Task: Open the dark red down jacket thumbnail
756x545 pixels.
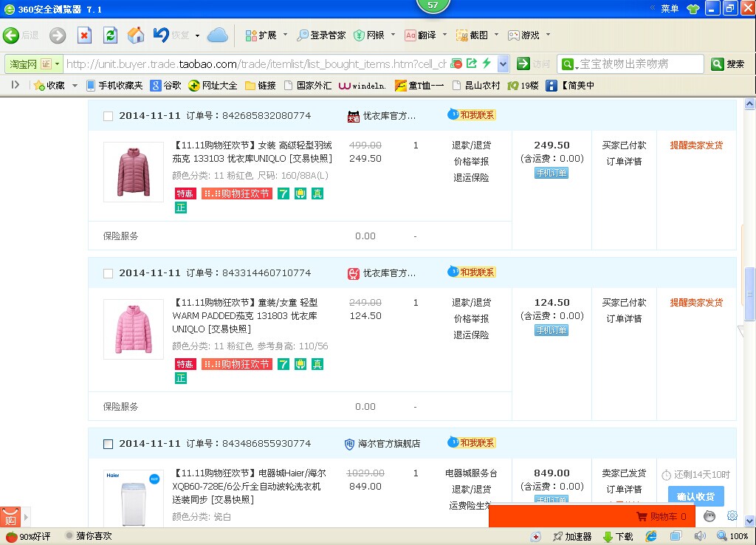Action: (x=134, y=172)
